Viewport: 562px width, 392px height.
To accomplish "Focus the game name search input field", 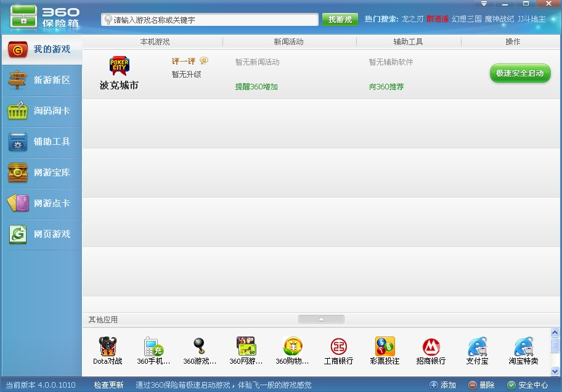I will [210, 20].
